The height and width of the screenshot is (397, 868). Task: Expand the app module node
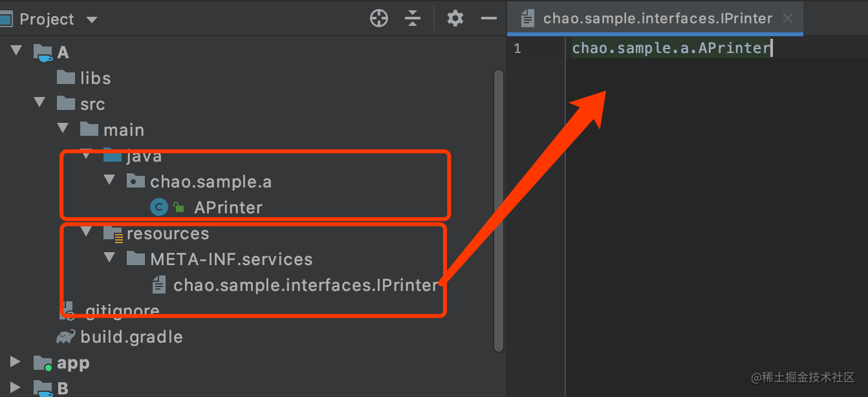[x=16, y=363]
